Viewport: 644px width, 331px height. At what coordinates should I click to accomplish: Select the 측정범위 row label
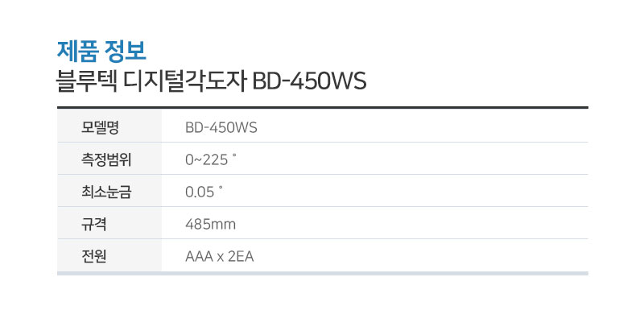click(x=106, y=159)
